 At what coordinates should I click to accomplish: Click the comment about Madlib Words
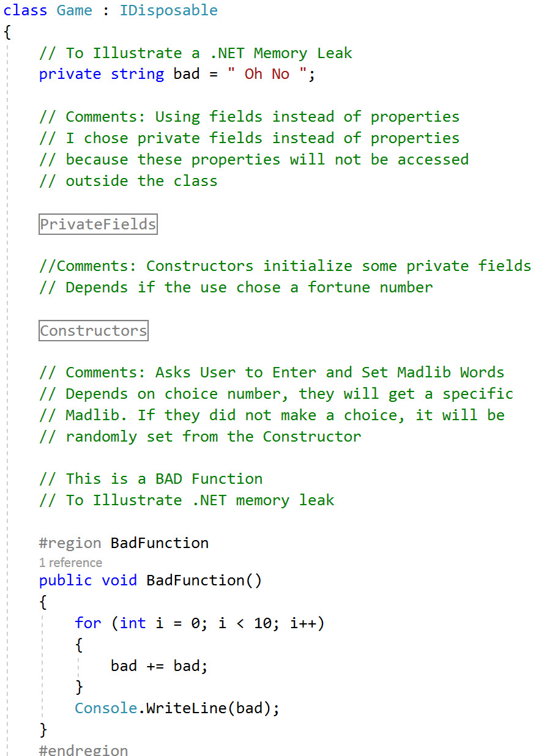pos(272,372)
